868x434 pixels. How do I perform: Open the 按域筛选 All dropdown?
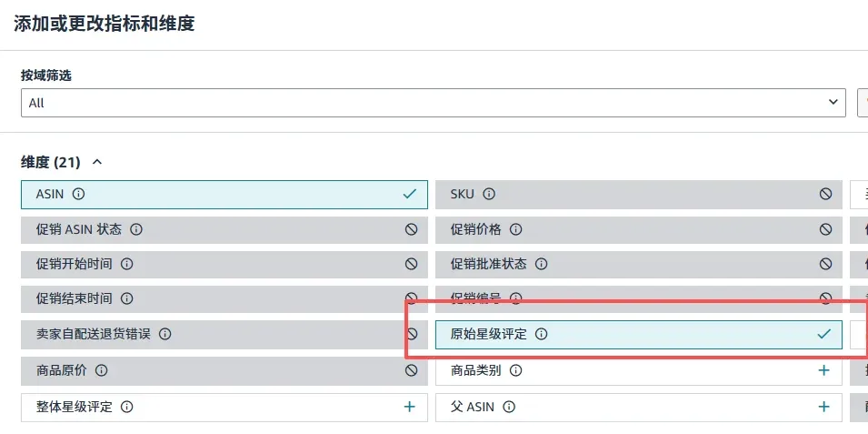point(433,103)
